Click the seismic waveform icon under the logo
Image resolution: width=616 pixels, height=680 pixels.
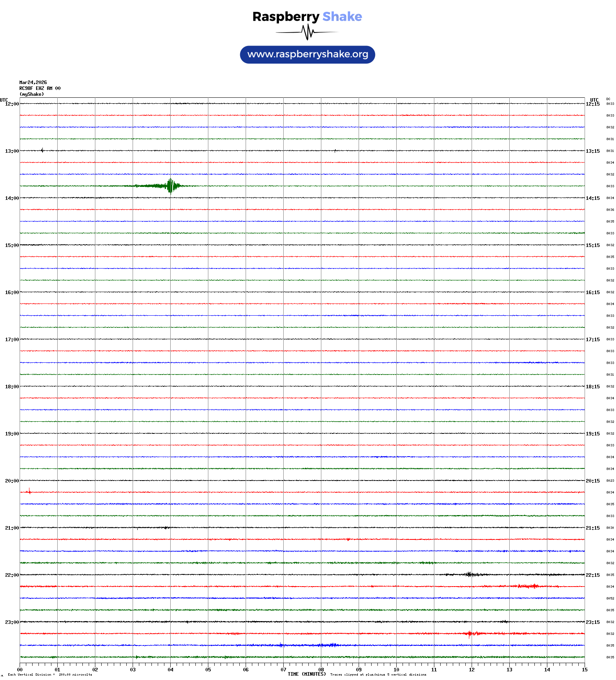(x=307, y=32)
